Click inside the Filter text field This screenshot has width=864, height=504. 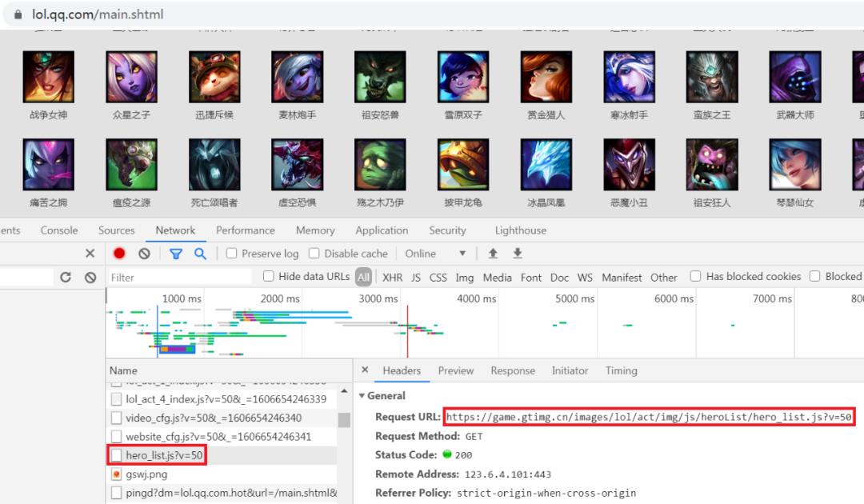coord(180,277)
